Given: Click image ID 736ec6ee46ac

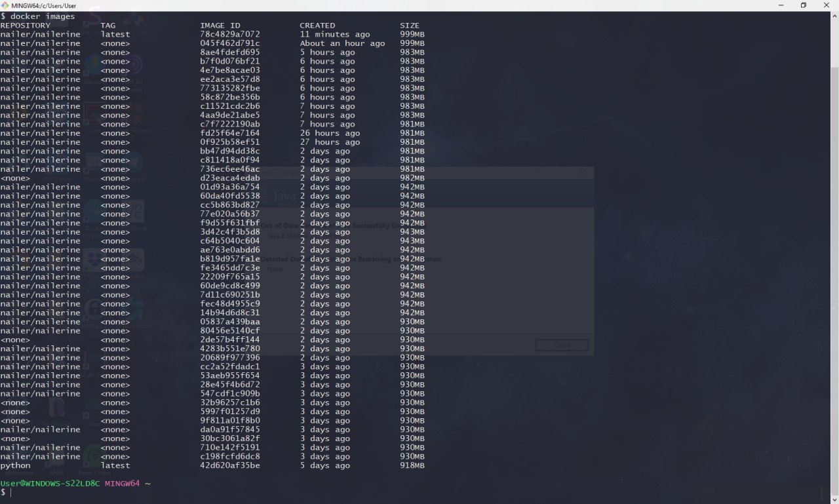Looking at the screenshot, I should [x=230, y=169].
